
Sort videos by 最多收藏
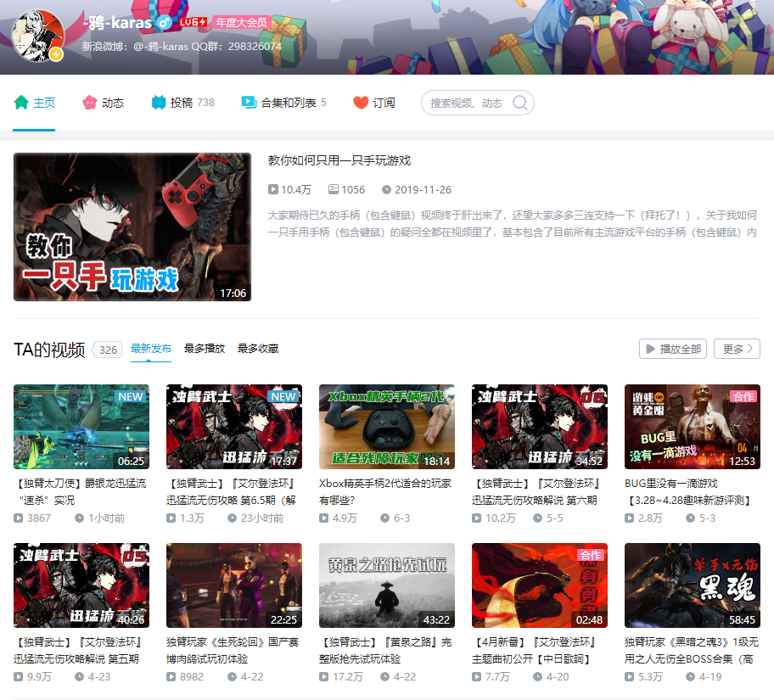[x=258, y=349]
